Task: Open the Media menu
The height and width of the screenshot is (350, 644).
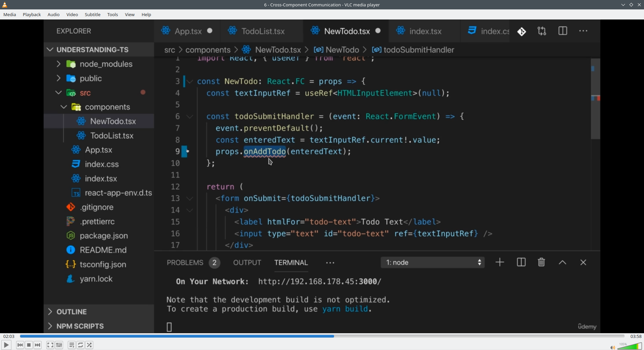Action: 10,15
